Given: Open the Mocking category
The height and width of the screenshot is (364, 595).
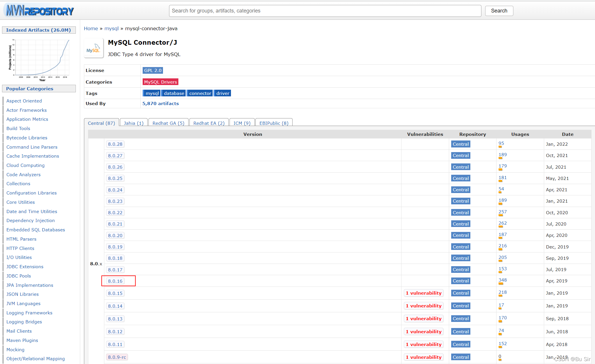Looking at the screenshot, I should [15, 349].
